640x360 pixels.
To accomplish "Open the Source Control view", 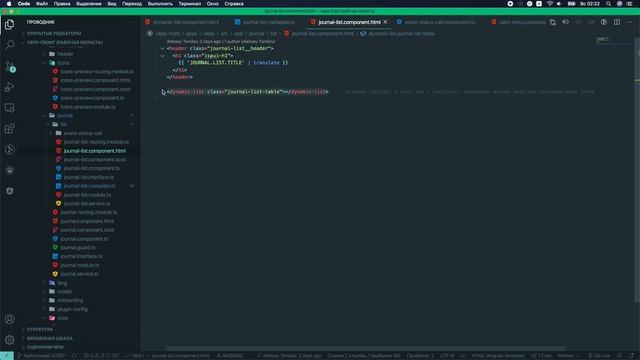I will [x=9, y=66].
